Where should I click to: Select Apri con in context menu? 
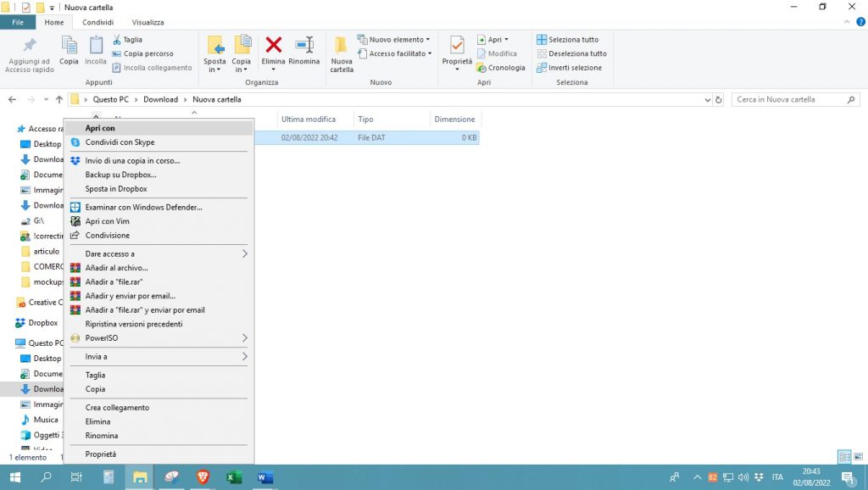[100, 128]
